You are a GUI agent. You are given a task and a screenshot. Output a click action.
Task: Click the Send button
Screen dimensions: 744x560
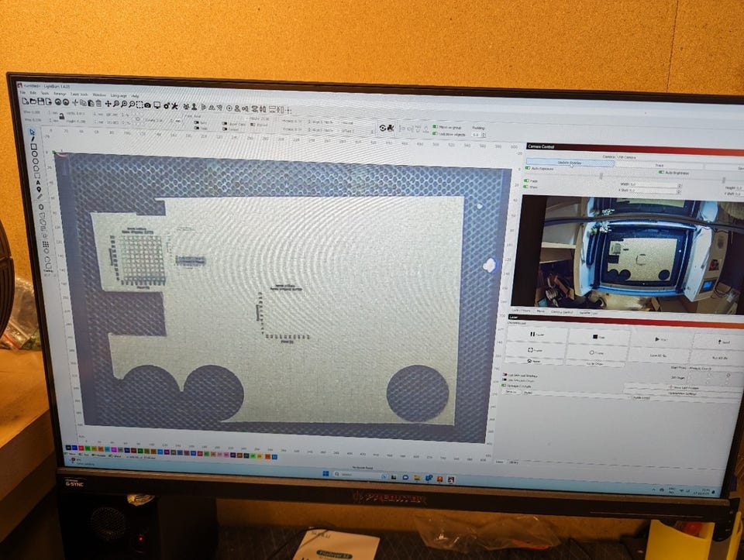pyautogui.click(x=722, y=342)
